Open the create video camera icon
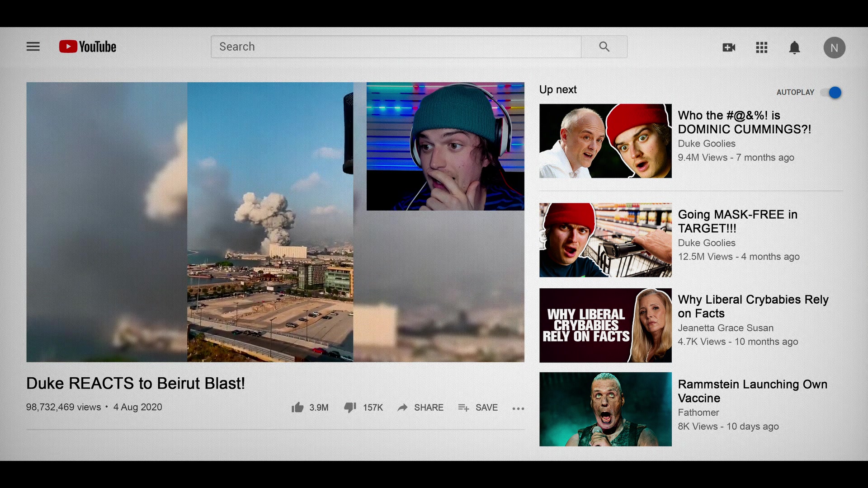 [729, 47]
